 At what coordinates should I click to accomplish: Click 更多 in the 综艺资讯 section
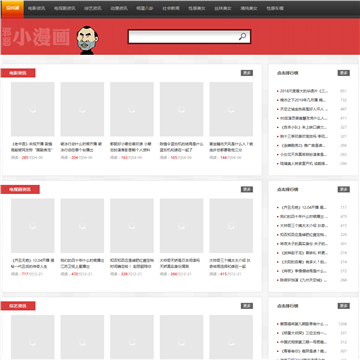tap(247, 306)
